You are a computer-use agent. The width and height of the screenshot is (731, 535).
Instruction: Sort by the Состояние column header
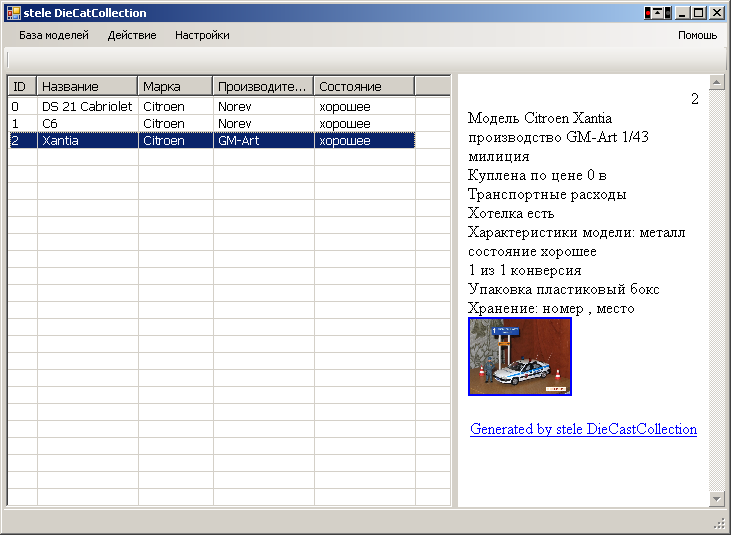(x=365, y=86)
